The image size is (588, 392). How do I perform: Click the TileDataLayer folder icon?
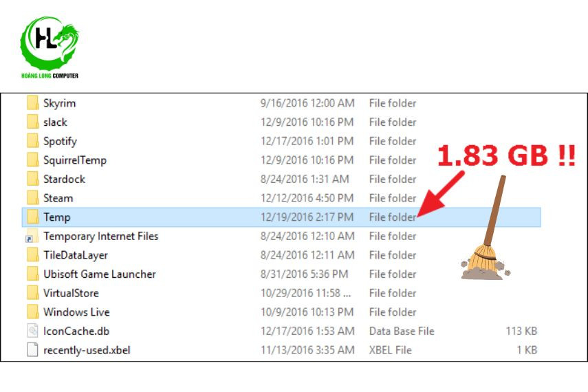point(32,255)
